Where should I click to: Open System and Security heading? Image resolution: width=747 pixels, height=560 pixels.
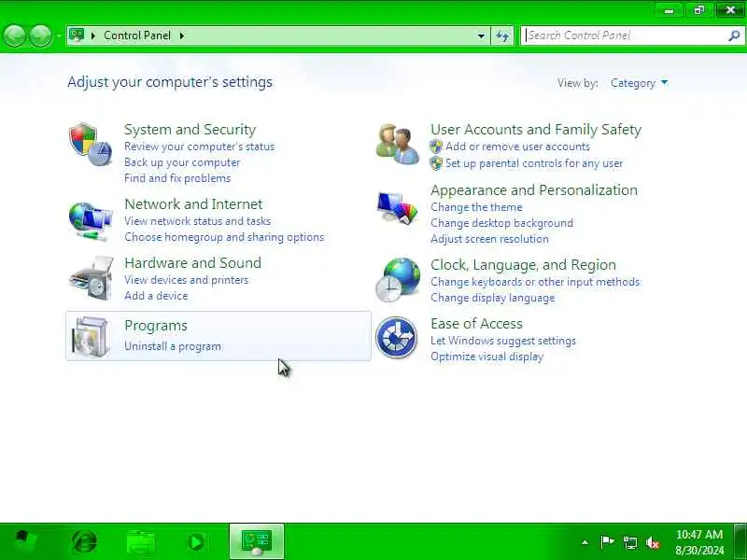click(190, 130)
